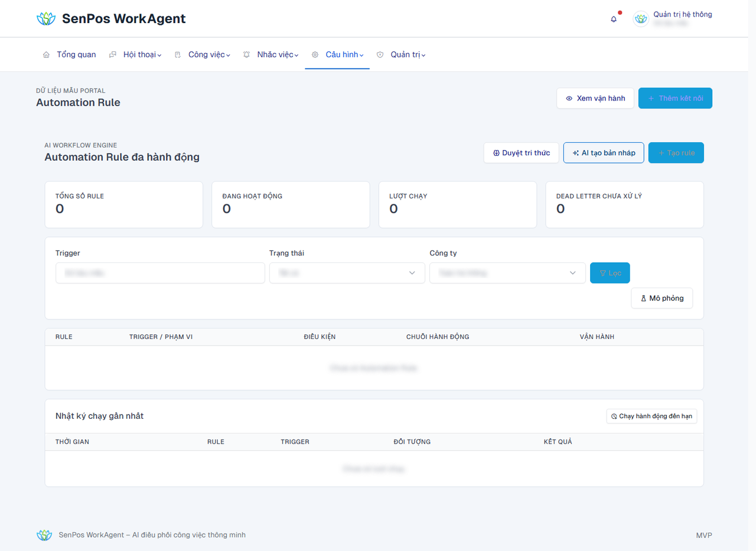
Task: Click the Dead letter chưa xử lý card
Action: tap(624, 204)
